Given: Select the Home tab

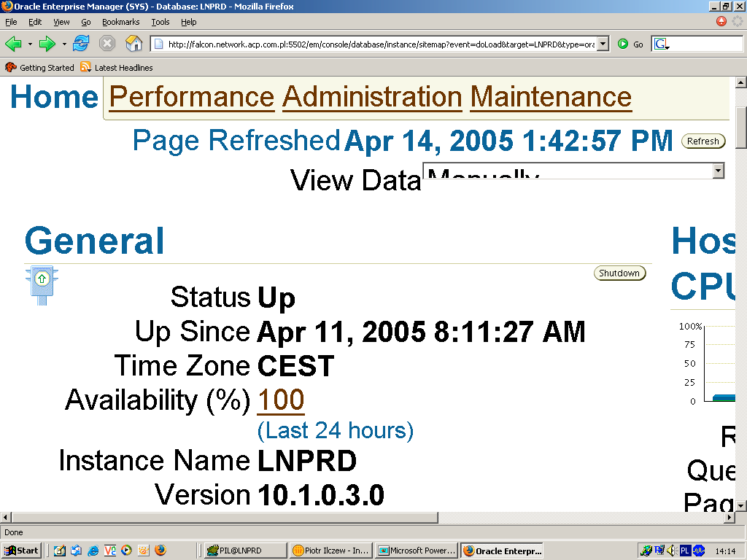Looking at the screenshot, I should coord(54,97).
